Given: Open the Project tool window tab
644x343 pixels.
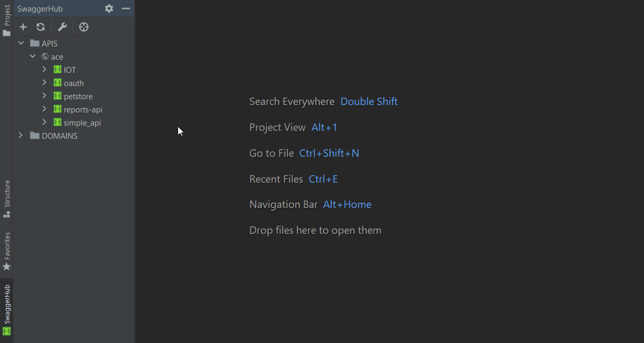Looking at the screenshot, I should (7, 21).
